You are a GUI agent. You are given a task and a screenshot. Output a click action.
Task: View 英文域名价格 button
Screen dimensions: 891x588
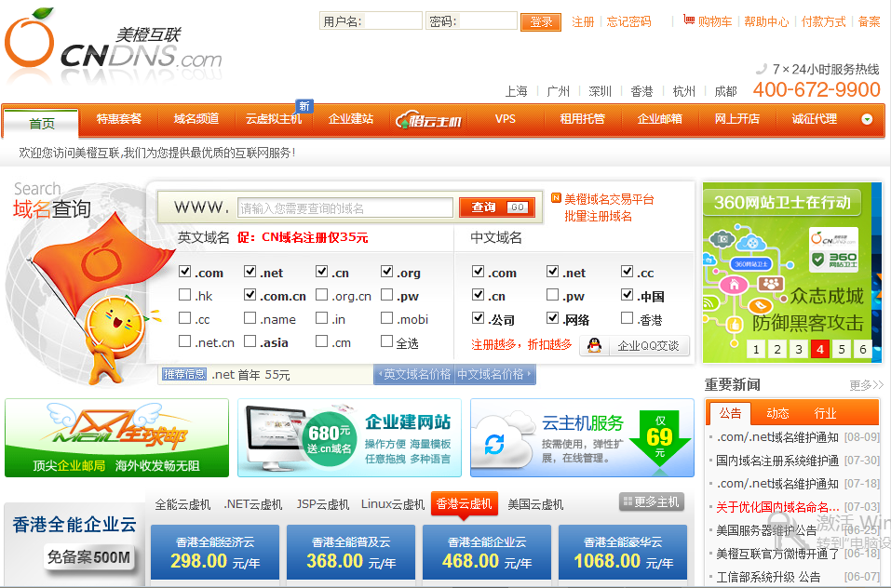414,375
